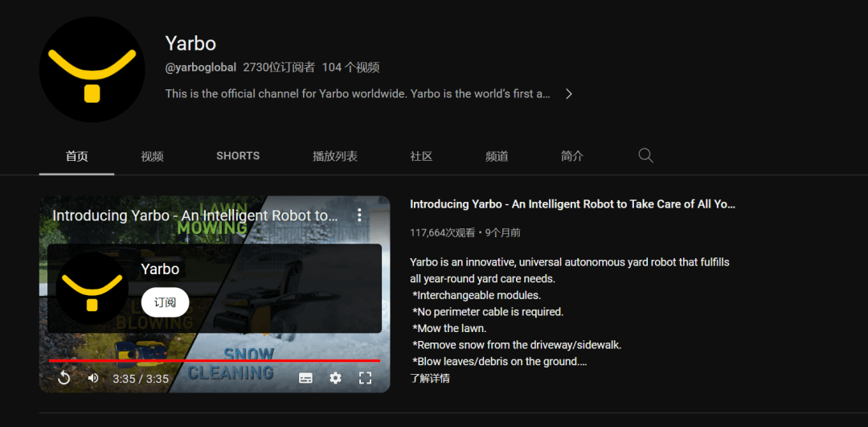Click the 订阅 subscribe button in the player
868x427 pixels.
[165, 302]
